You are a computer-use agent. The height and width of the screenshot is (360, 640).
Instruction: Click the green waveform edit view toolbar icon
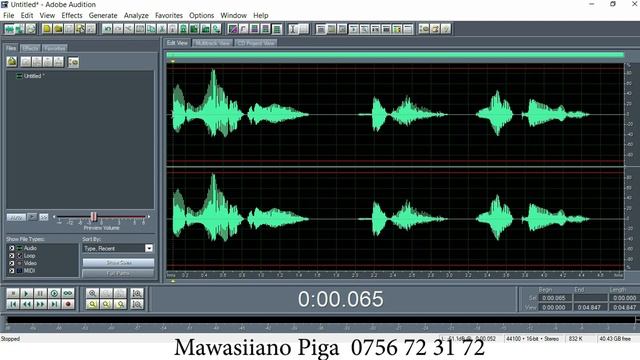click(x=9, y=29)
